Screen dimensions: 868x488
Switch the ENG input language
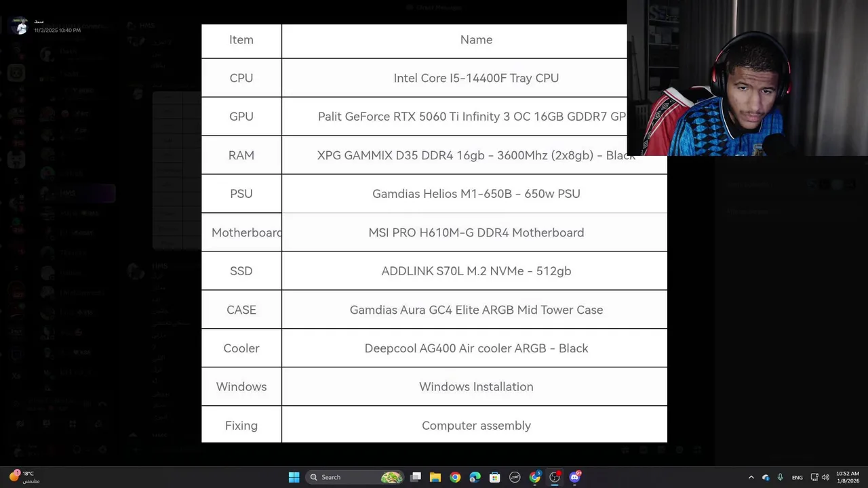coord(797,477)
